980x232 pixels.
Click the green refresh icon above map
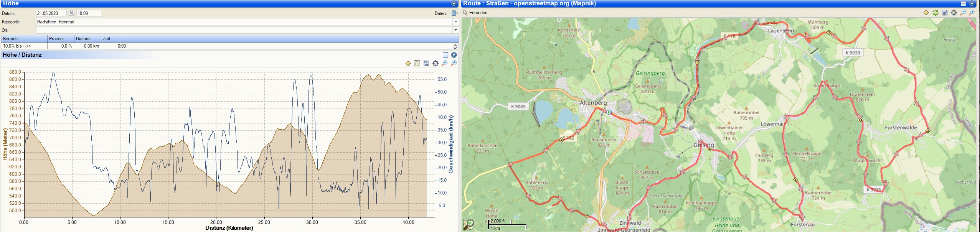[935, 13]
